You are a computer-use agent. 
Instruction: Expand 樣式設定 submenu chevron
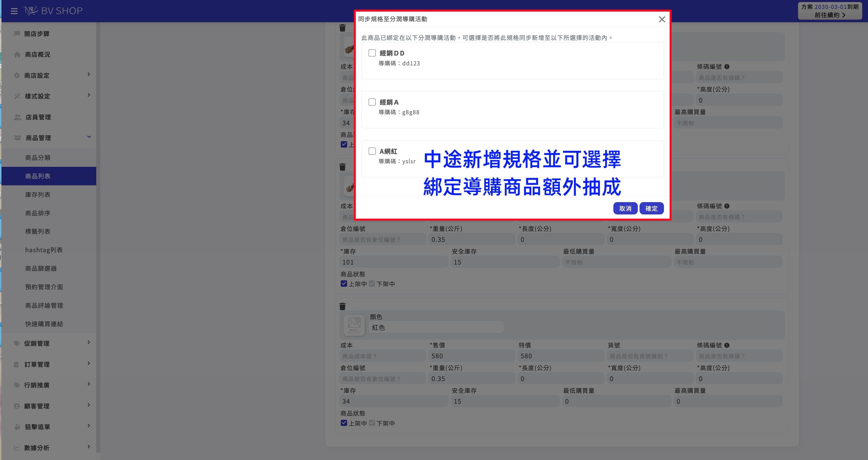click(x=89, y=95)
